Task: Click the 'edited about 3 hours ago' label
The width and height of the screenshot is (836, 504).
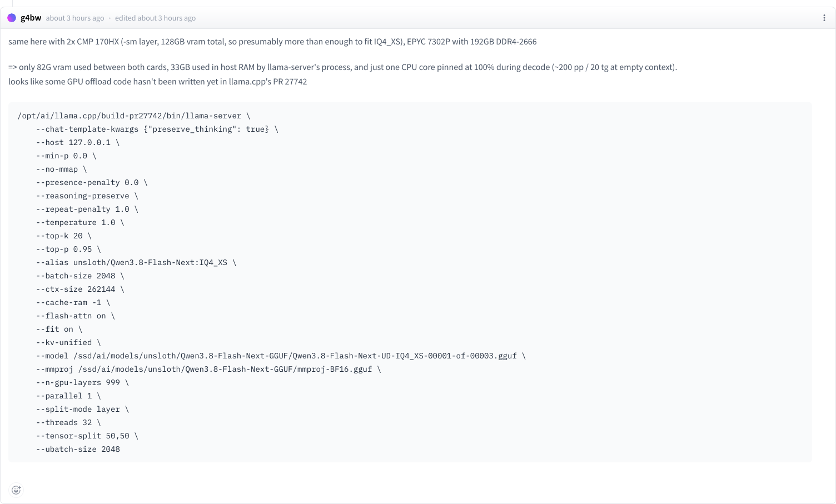Action: (155, 18)
